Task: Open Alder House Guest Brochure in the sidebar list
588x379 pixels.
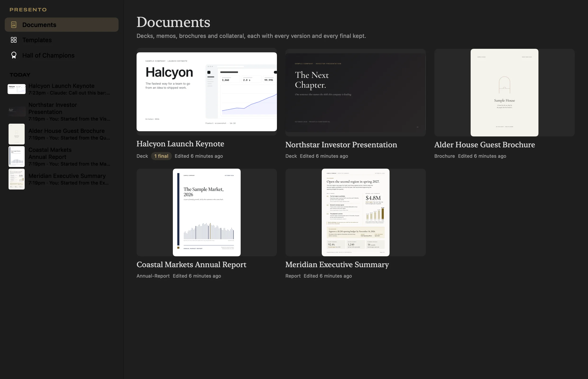Action: [62, 134]
